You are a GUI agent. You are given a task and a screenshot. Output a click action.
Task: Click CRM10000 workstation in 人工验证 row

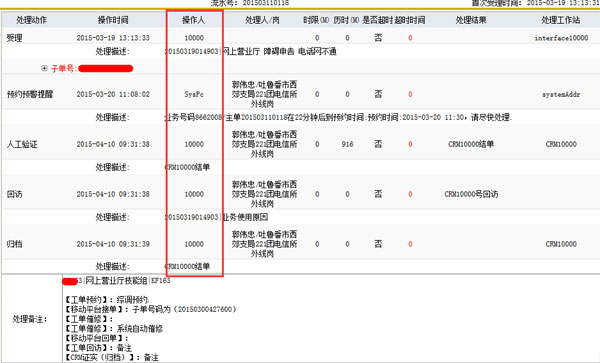(561, 144)
